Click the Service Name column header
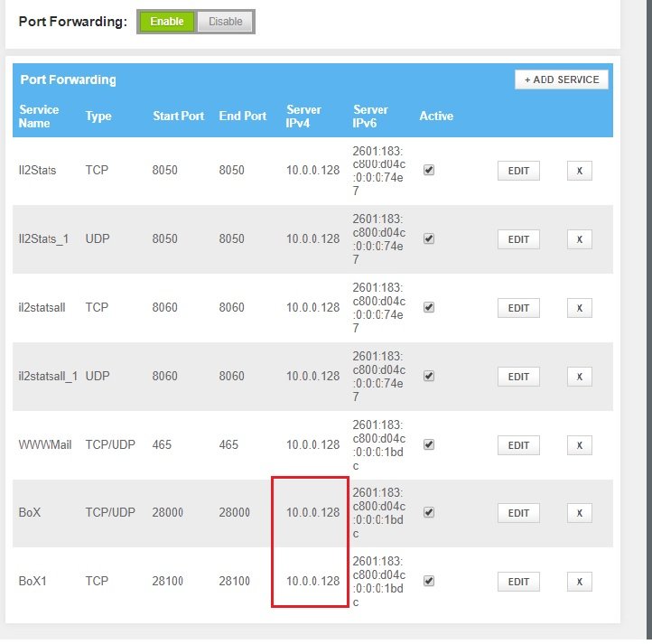Screen dimensions: 652x644 [39, 117]
